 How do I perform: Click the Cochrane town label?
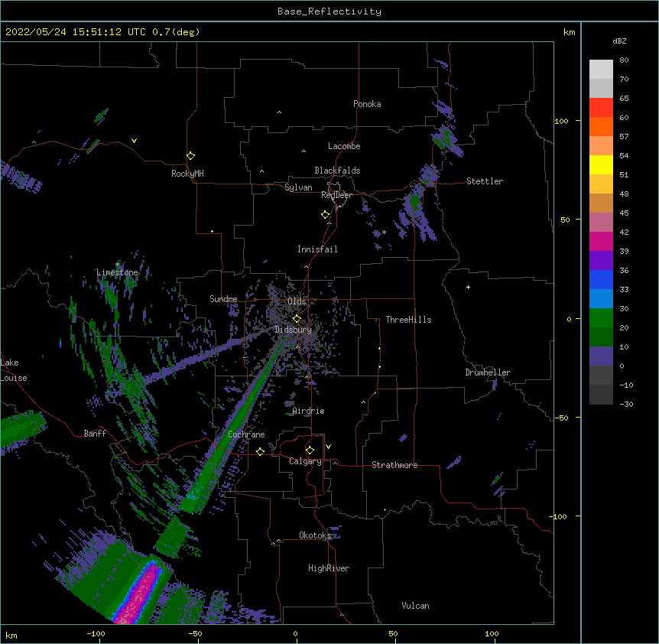click(246, 434)
